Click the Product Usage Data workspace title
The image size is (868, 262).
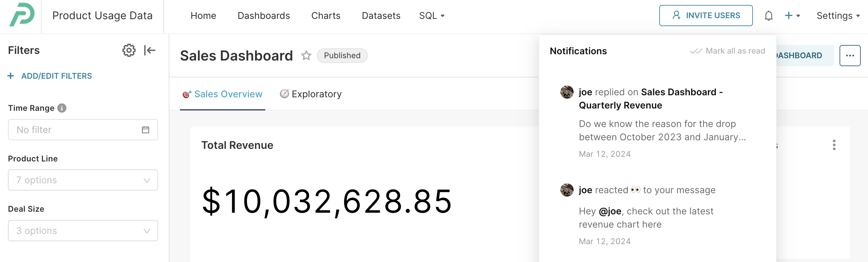pyautogui.click(x=103, y=16)
